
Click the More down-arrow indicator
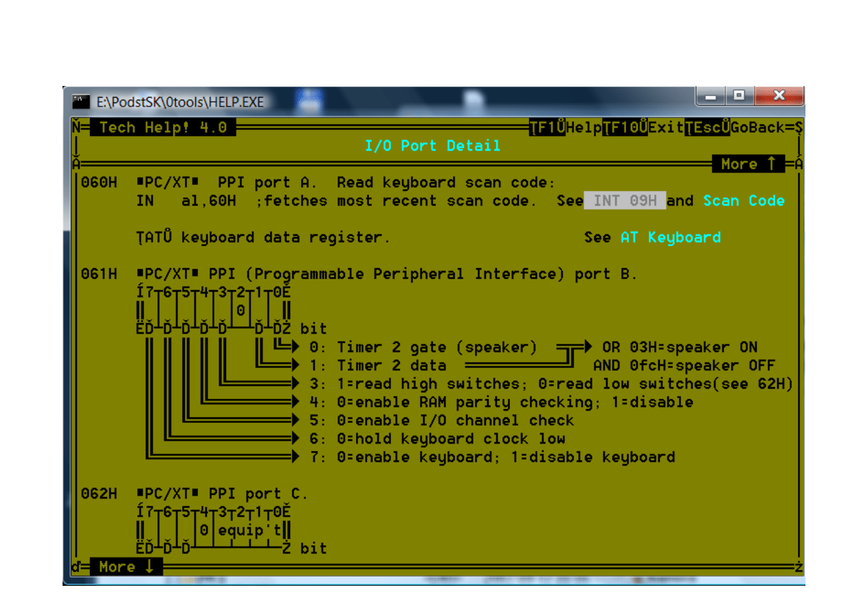coord(126,567)
